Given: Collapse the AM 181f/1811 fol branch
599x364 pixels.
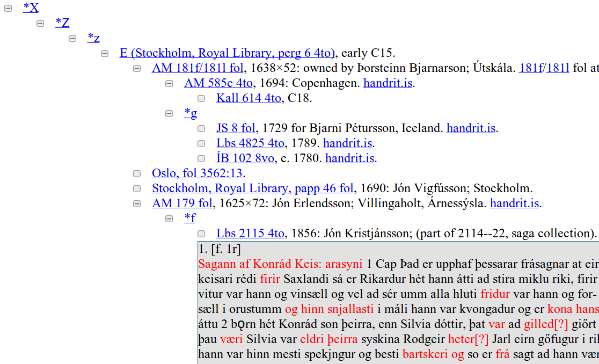Looking at the screenshot, I should click(x=136, y=68).
